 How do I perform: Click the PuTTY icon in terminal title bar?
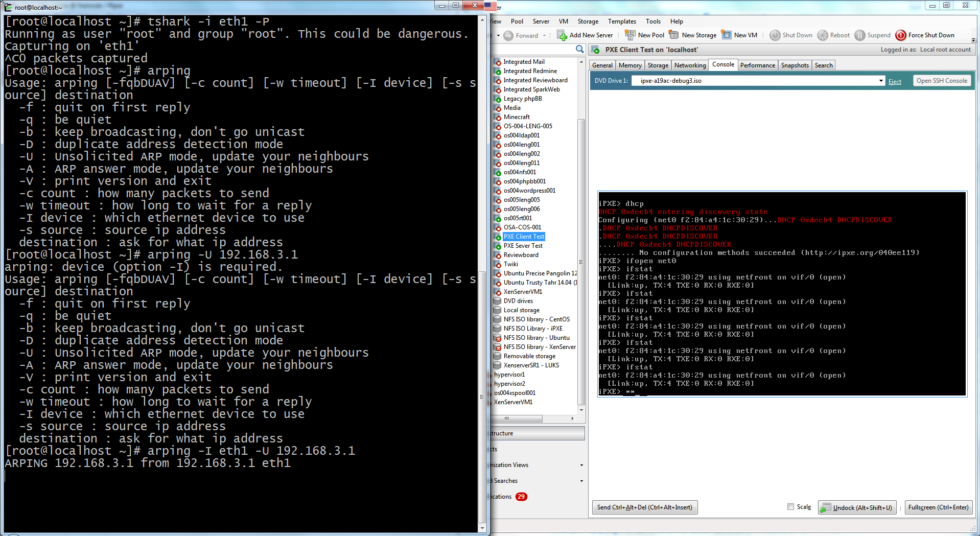pos(8,7)
